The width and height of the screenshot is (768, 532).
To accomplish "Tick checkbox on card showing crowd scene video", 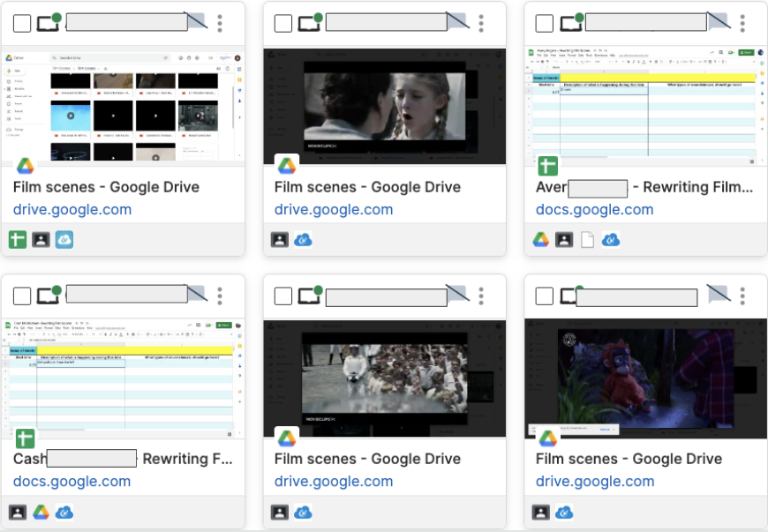I will click(x=283, y=296).
